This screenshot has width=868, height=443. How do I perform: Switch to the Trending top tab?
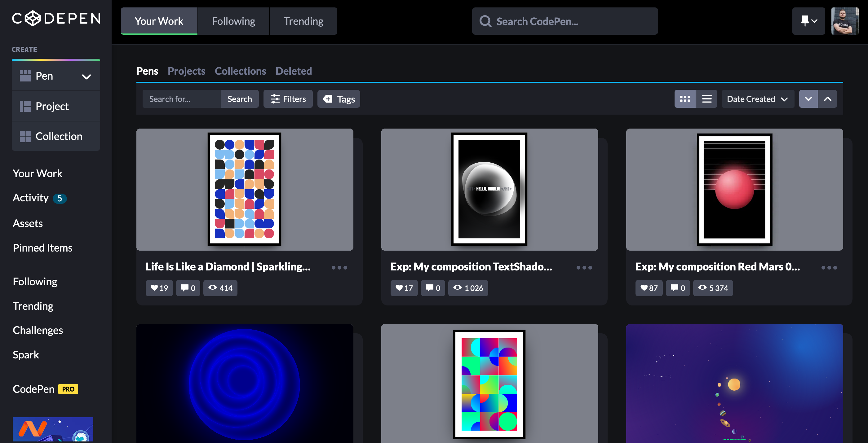pyautogui.click(x=303, y=21)
